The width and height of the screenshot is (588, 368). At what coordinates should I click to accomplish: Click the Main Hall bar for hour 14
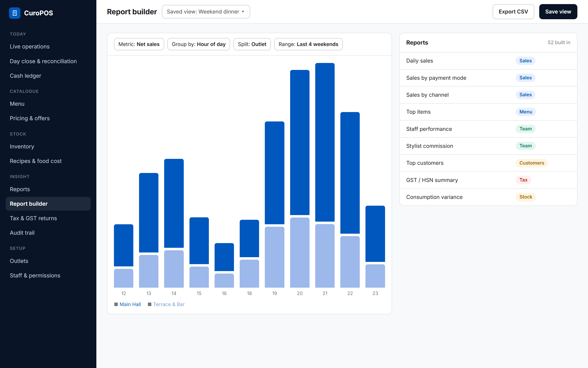click(174, 203)
